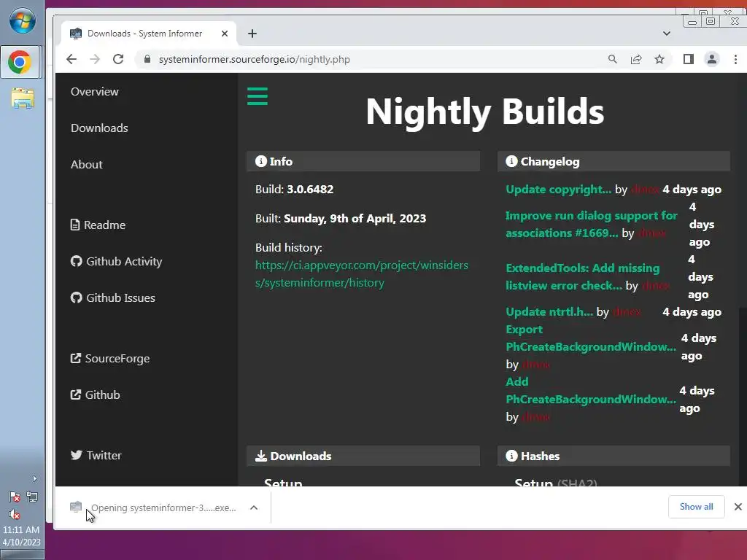Open the ci.appveyor.com build history link
The image size is (747, 560).
(362, 274)
